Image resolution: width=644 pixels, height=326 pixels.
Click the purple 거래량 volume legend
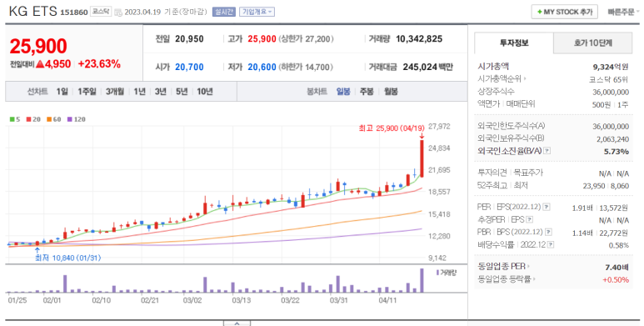(446, 273)
